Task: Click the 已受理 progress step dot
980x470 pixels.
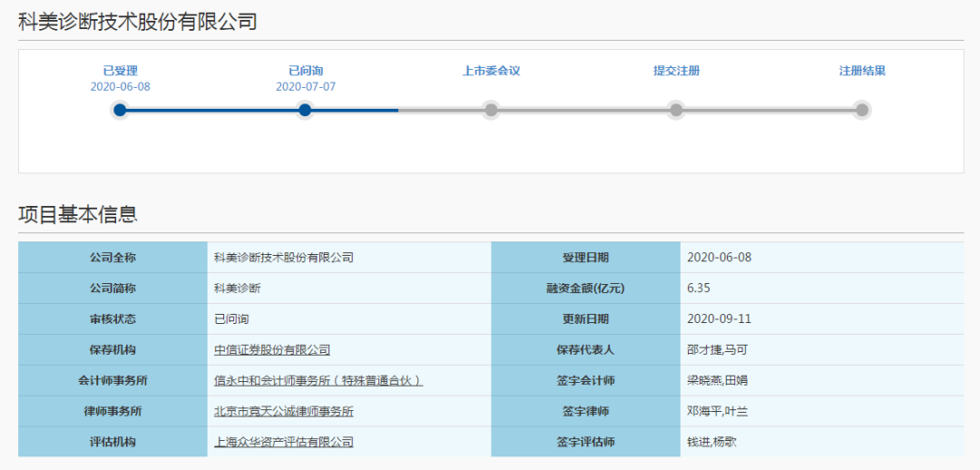Action: coord(120,110)
